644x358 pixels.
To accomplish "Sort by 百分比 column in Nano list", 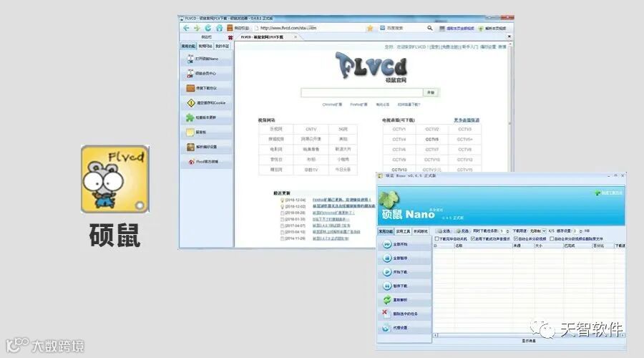I will point(602,246).
